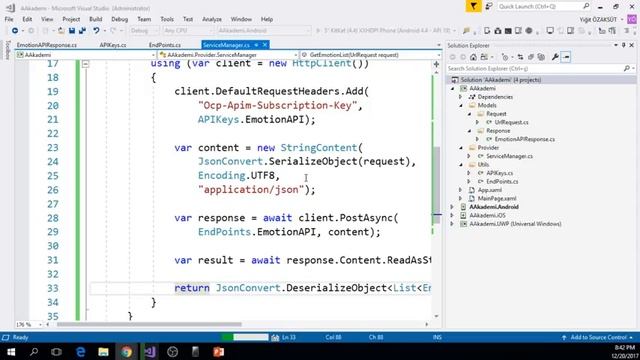640x360 pixels.
Task: Click the Navigate Backward toolbar icon
Action: (x=15, y=31)
